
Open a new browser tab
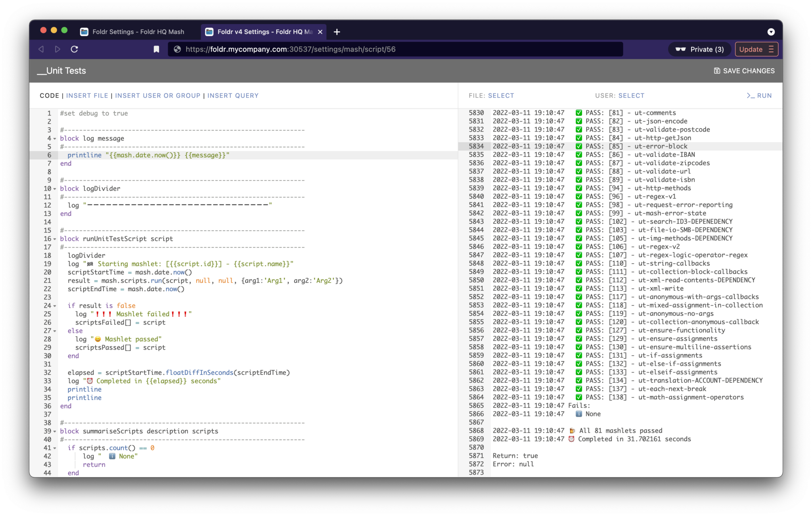tap(337, 32)
